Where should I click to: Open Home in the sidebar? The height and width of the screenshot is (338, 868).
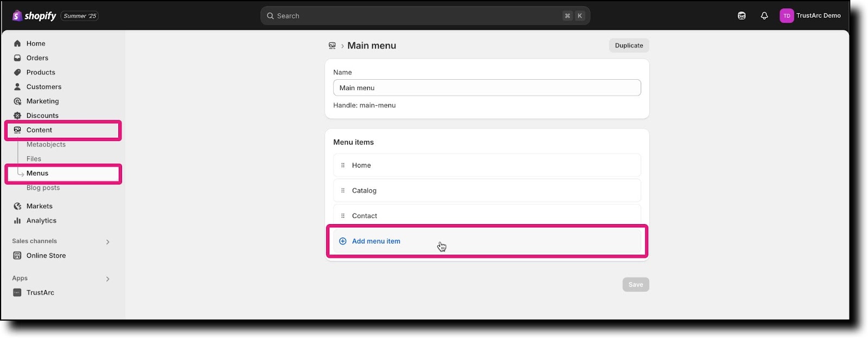click(x=36, y=43)
